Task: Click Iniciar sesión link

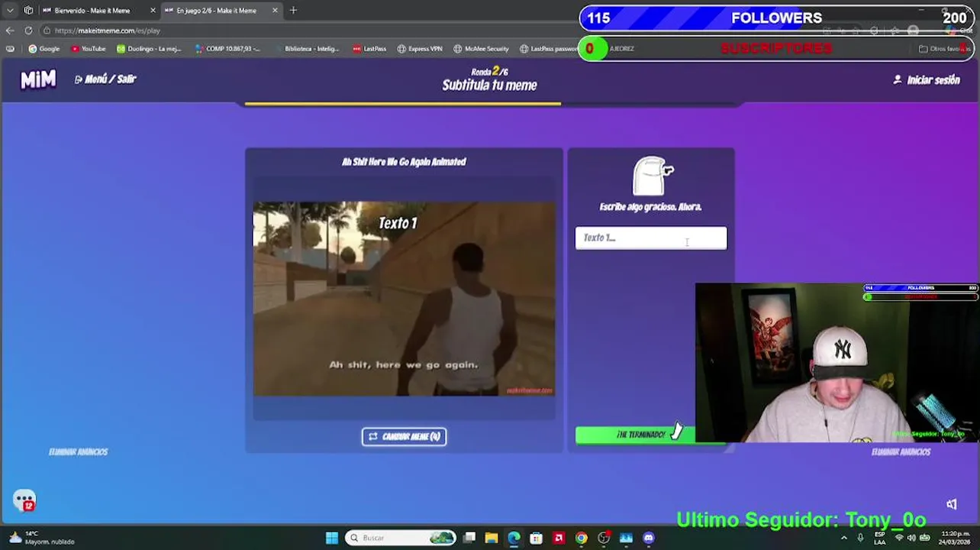Action: pos(926,79)
